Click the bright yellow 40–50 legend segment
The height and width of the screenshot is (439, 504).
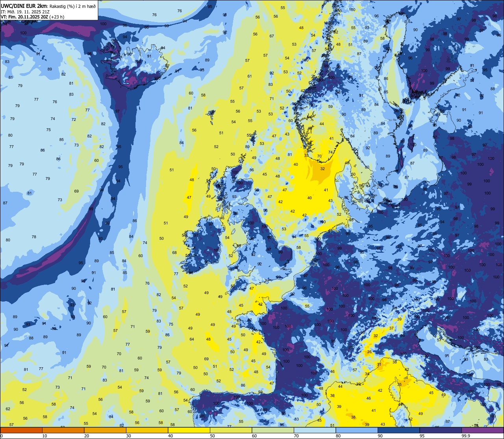pos(189,430)
